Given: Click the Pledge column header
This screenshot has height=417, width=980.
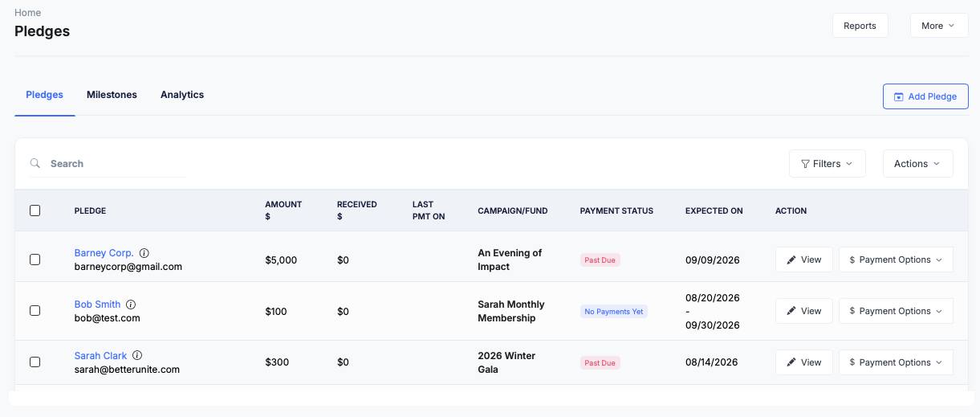Looking at the screenshot, I should tap(90, 211).
